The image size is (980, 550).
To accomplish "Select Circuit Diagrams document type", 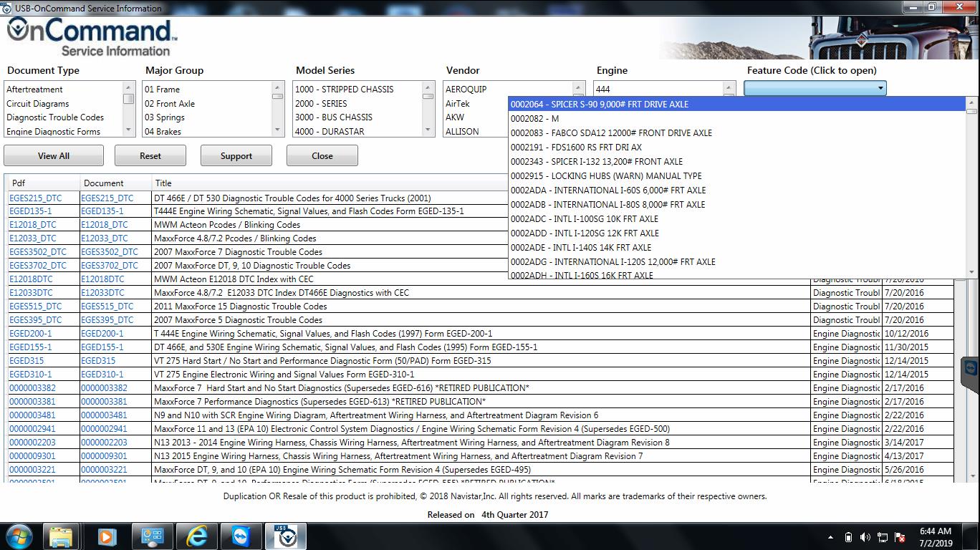I will coord(37,104).
